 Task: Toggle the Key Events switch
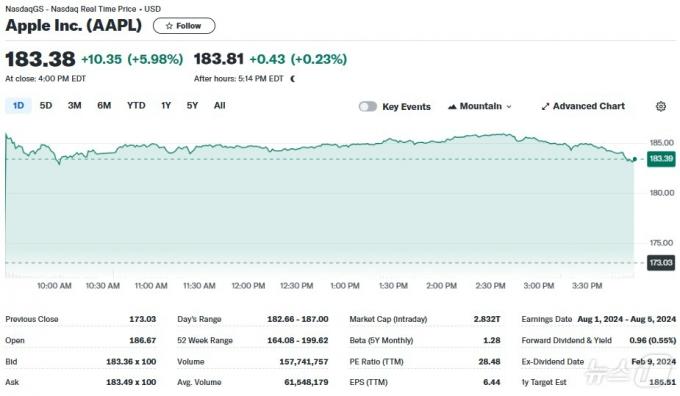(368, 106)
